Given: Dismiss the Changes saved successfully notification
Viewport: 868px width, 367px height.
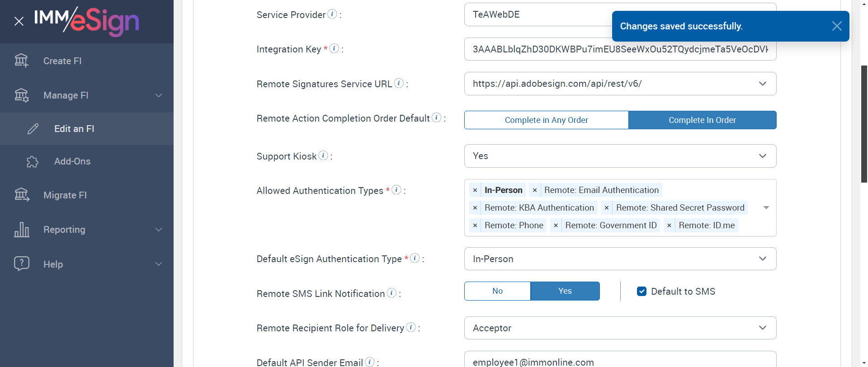Looking at the screenshot, I should (x=836, y=26).
